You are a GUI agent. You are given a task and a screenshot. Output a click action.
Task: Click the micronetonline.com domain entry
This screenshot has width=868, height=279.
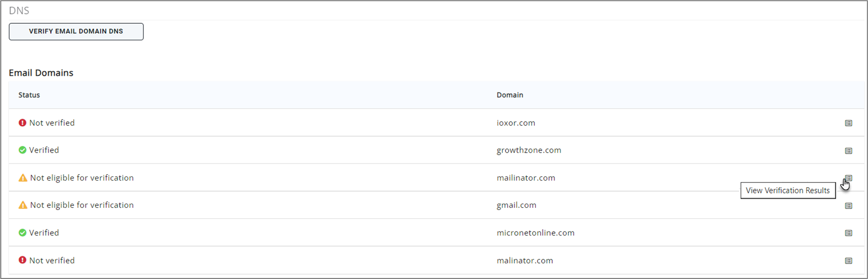(535, 233)
